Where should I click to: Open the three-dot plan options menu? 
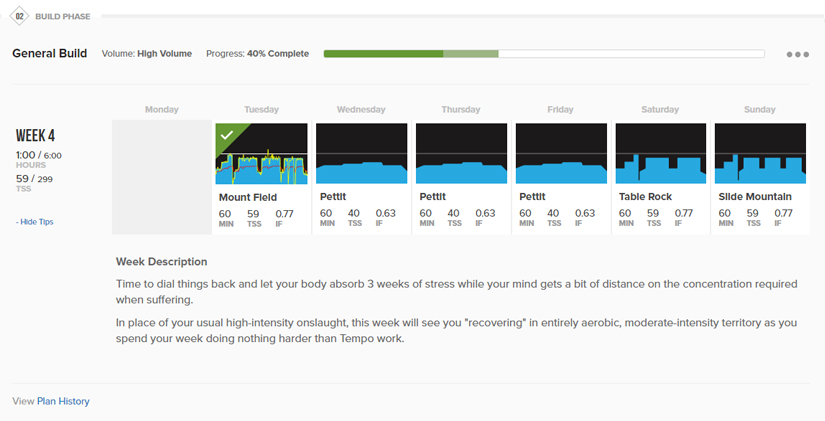coord(798,54)
